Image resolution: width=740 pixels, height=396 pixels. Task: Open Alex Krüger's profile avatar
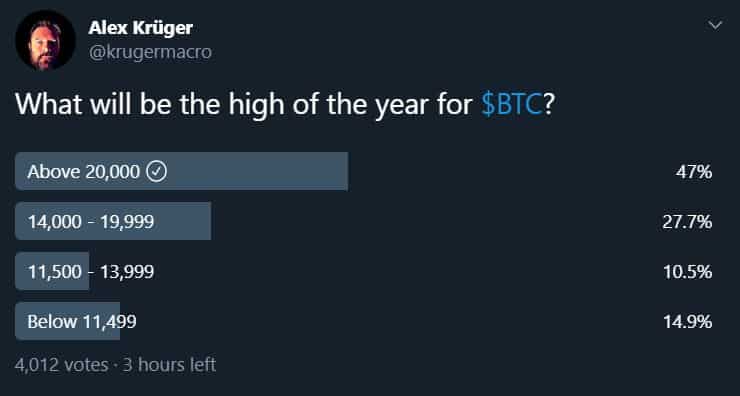(x=45, y=41)
